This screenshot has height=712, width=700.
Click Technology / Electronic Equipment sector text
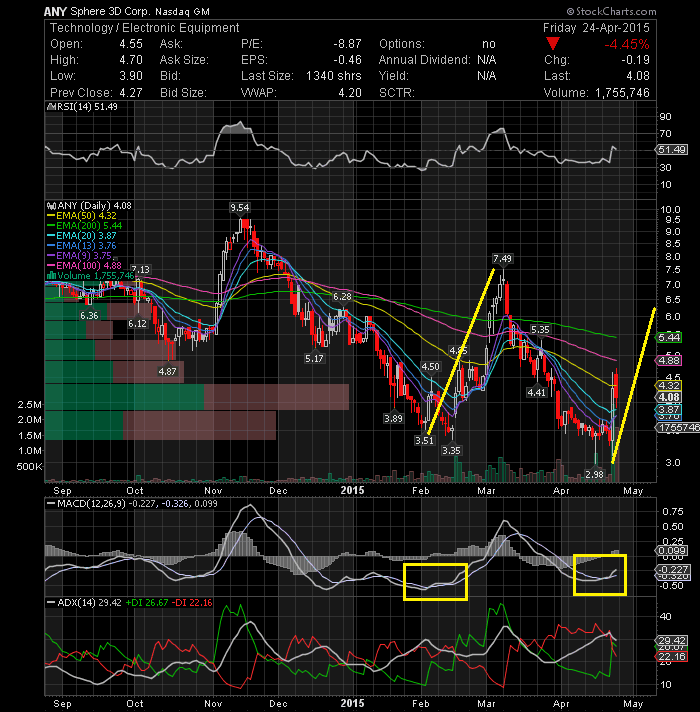coord(144,28)
